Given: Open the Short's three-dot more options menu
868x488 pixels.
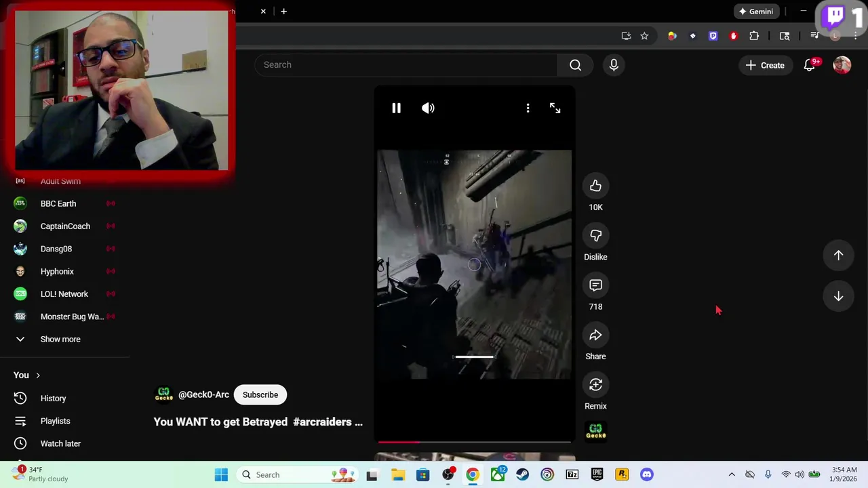Looking at the screenshot, I should pos(528,108).
